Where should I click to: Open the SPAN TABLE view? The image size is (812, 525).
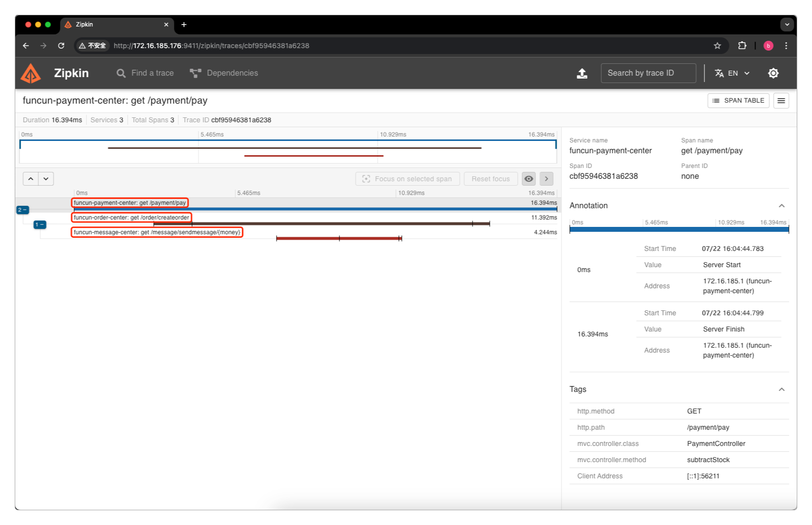pyautogui.click(x=738, y=101)
